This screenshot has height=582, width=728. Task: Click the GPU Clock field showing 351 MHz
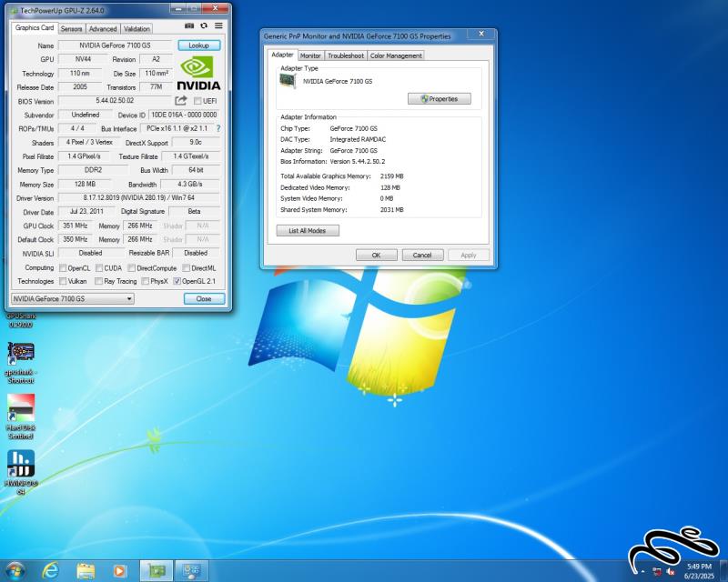point(76,226)
